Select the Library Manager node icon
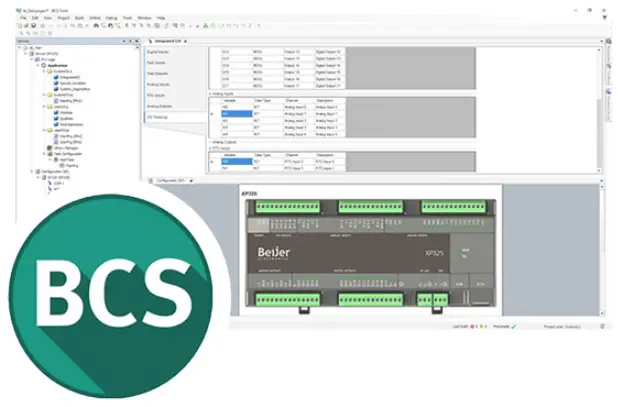Screen dimensions: 618x407 pyautogui.click(x=46, y=148)
